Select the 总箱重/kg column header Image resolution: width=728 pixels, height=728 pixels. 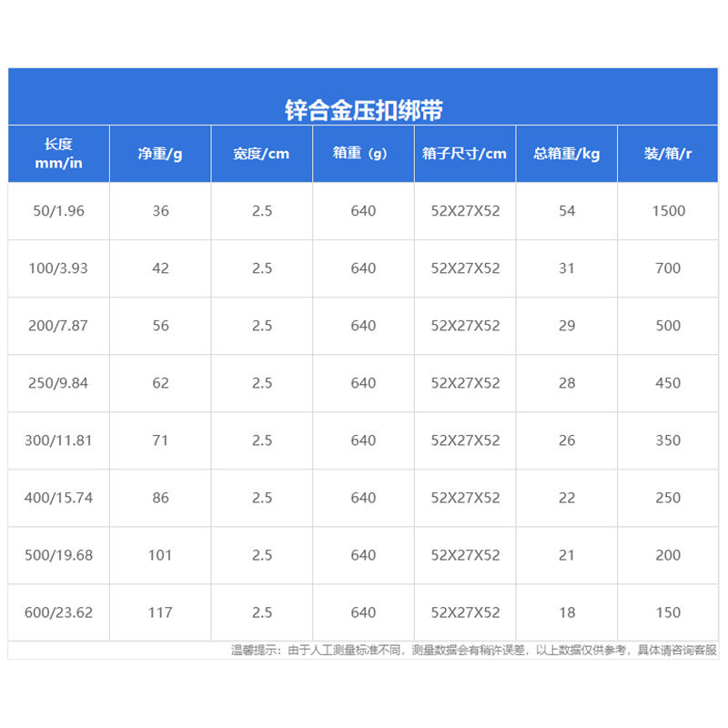point(566,154)
